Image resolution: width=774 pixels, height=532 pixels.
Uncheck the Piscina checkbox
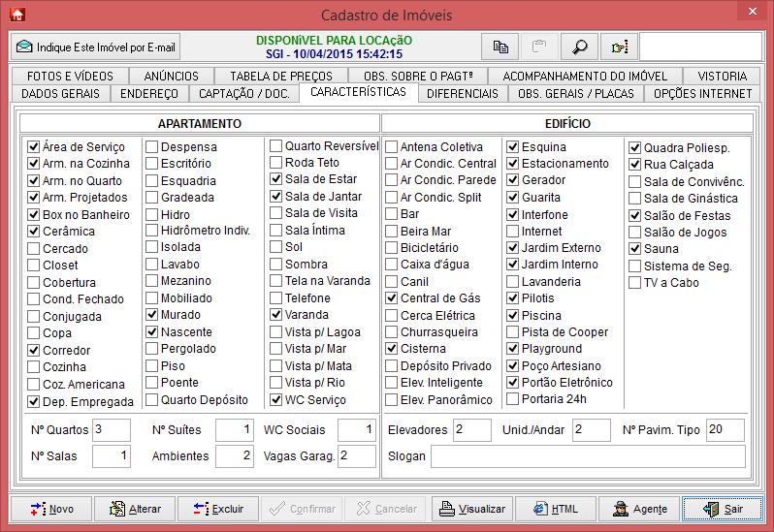click(x=513, y=315)
